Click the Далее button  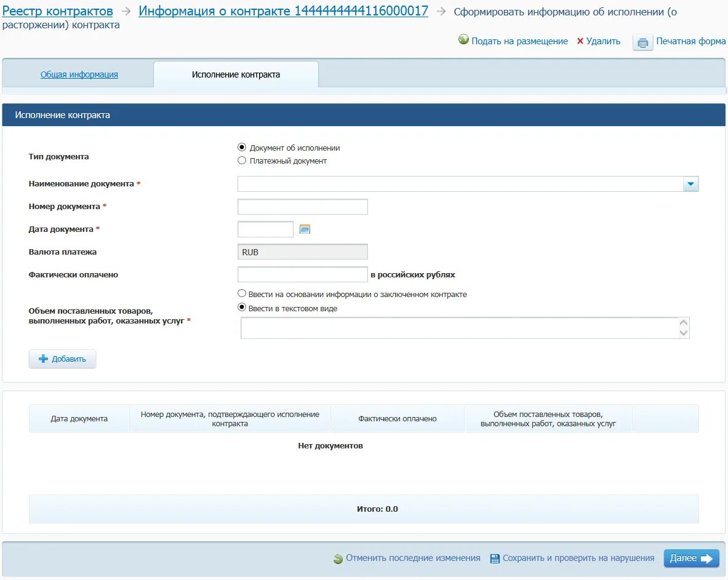point(691,558)
